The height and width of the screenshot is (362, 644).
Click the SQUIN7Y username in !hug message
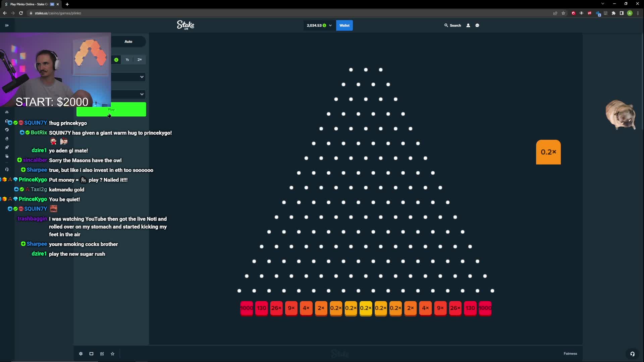(x=36, y=123)
